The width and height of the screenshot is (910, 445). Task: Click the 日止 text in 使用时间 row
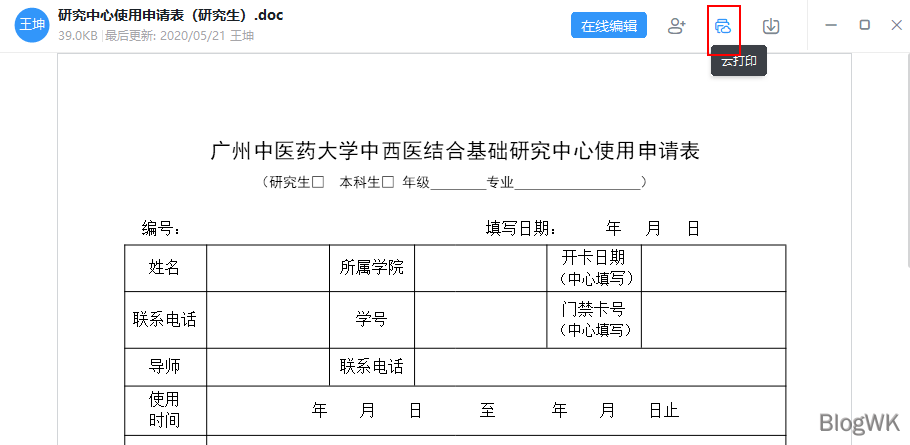click(x=664, y=411)
